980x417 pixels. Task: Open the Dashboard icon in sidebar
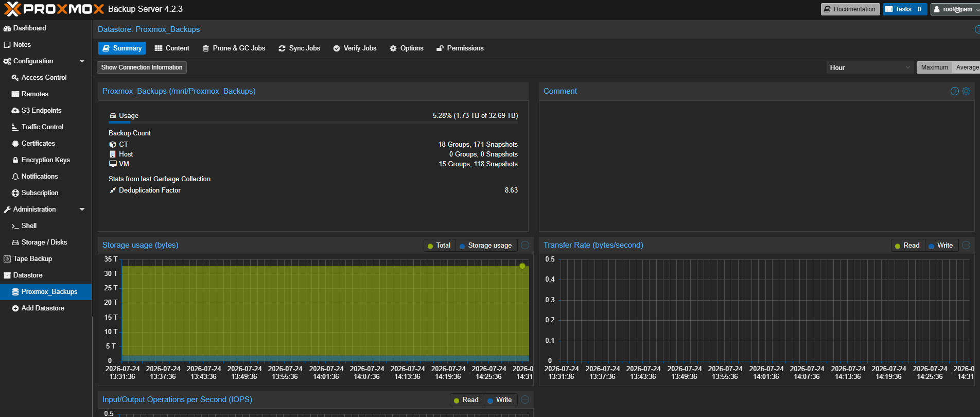(7, 28)
